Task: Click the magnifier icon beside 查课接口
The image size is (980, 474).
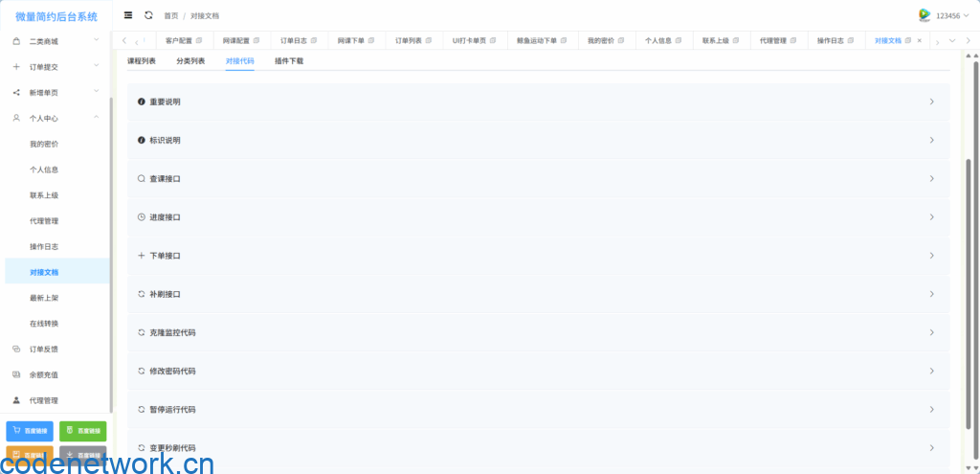Action: (x=142, y=179)
